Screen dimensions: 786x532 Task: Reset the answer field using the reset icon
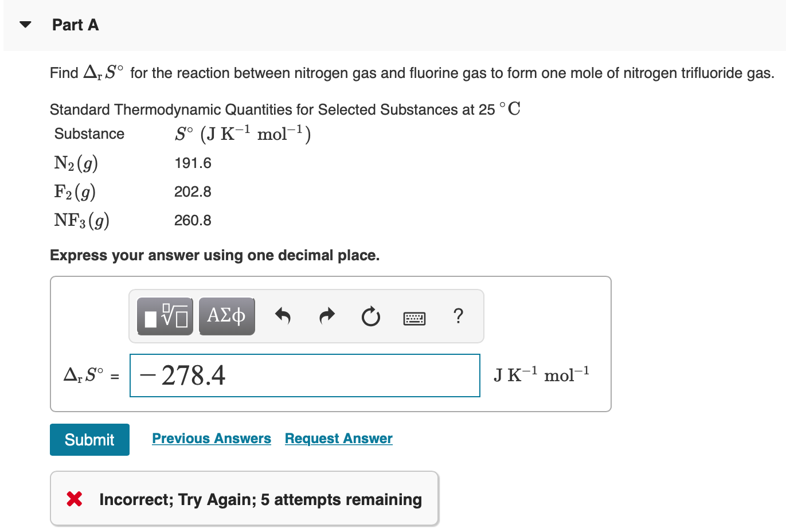tap(370, 316)
